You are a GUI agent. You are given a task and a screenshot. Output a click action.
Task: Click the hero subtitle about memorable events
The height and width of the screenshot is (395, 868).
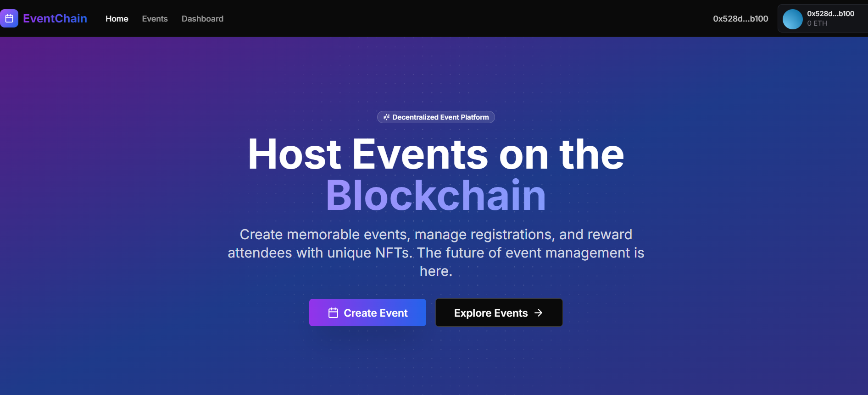click(435, 252)
